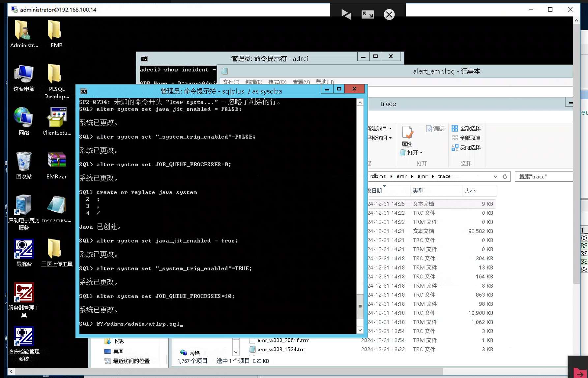Select 桌面 in the Explorer navigation pane
Viewport: 588px width, 378px height.
click(x=114, y=351)
